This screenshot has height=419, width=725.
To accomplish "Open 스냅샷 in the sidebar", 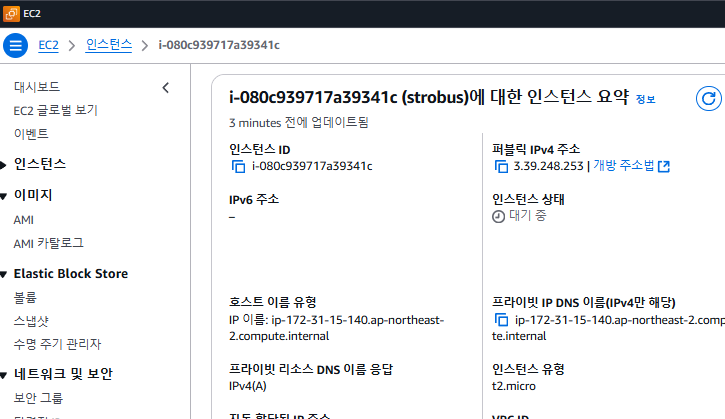I will pyautogui.click(x=31, y=321).
